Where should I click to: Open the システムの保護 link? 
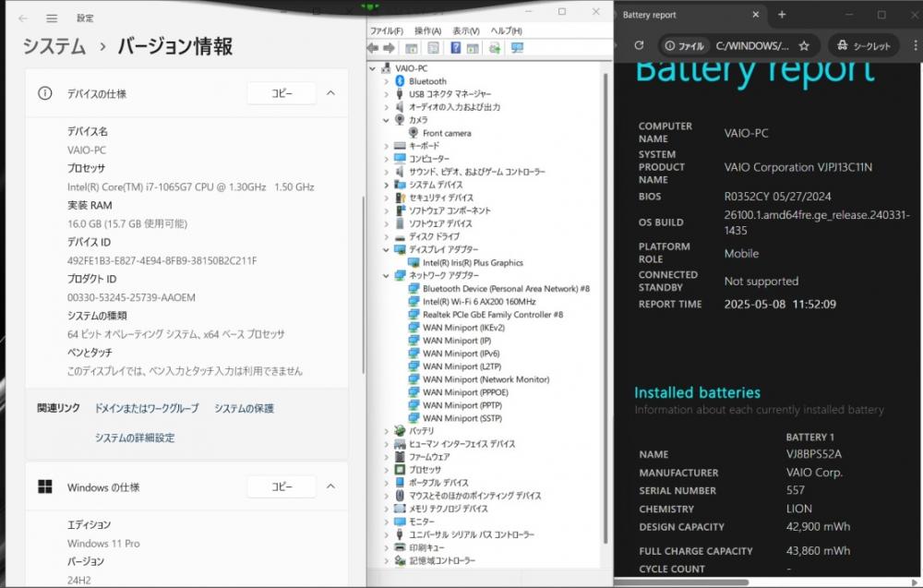coord(245,409)
